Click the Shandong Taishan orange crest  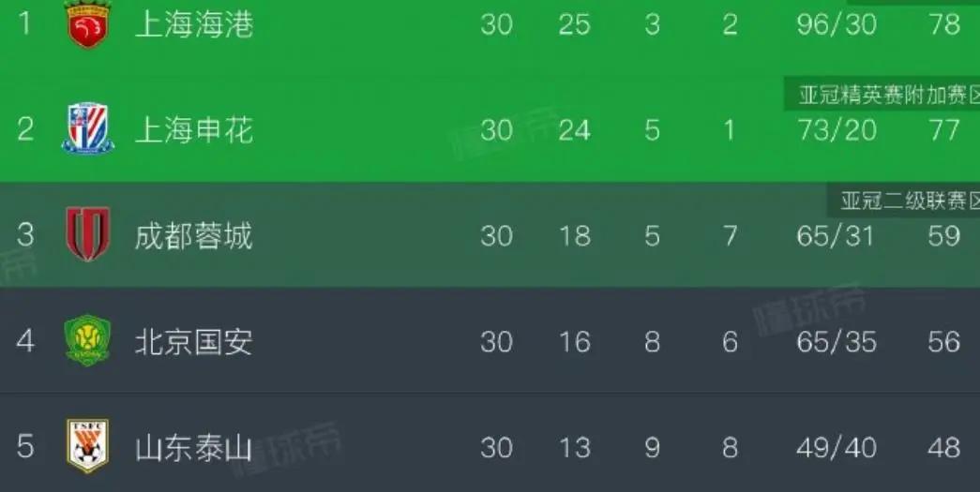(87, 446)
